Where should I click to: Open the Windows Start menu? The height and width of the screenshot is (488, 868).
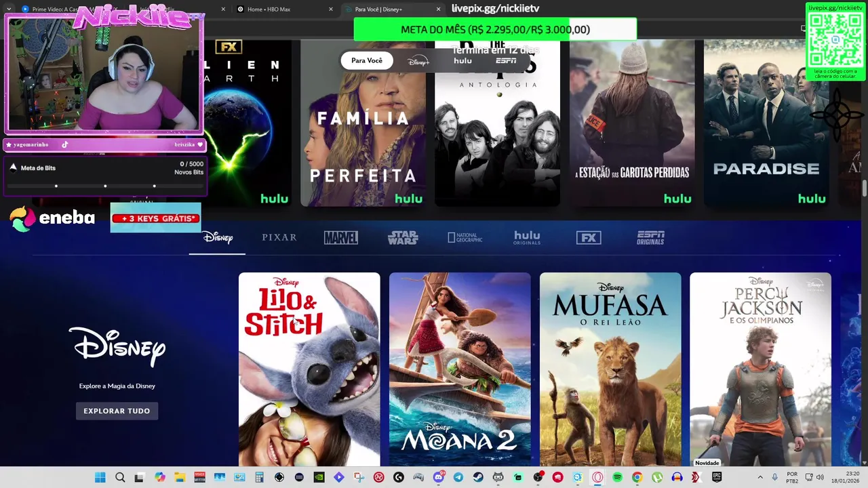click(100, 477)
